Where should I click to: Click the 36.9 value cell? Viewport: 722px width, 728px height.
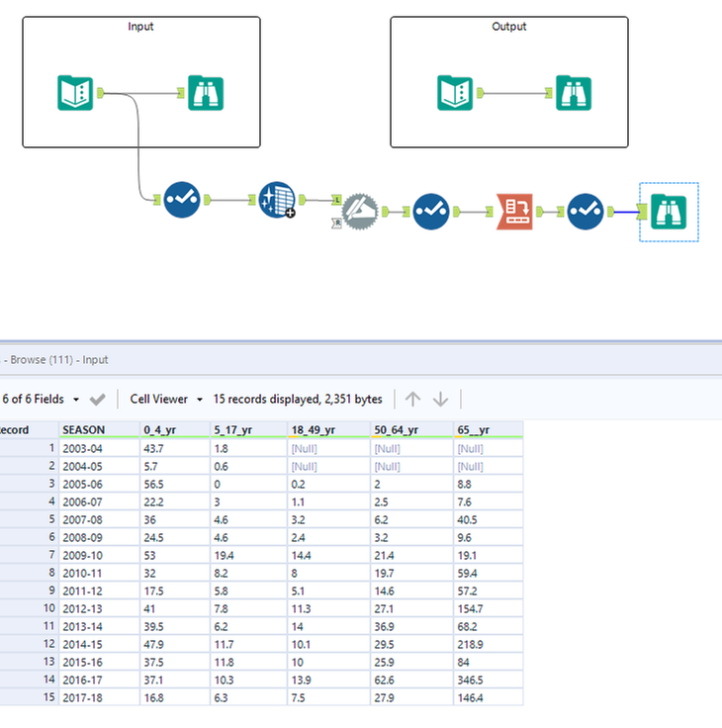click(x=411, y=626)
